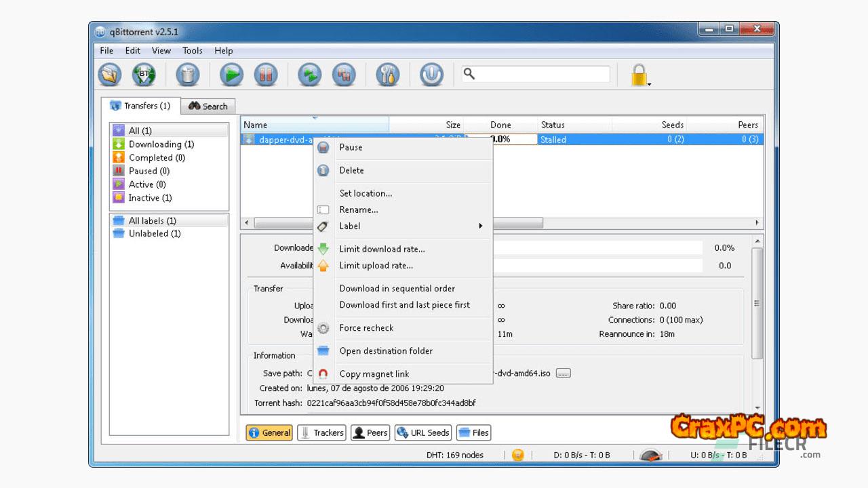The width and height of the screenshot is (868, 488).
Task: Toggle Download in sequential order
Action: click(x=397, y=289)
